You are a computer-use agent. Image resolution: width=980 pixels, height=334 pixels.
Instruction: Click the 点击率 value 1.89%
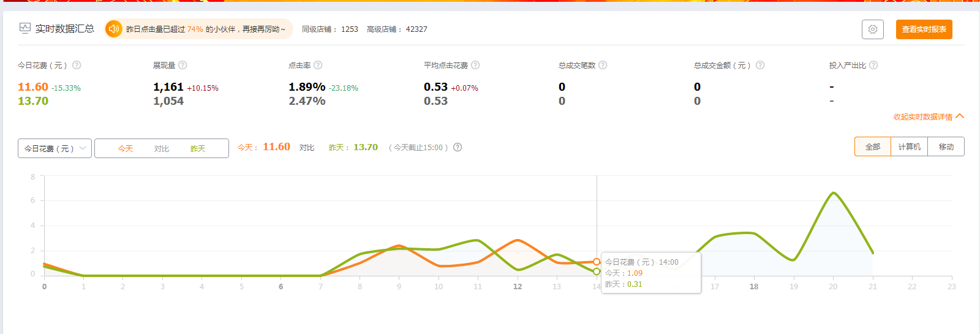click(x=307, y=87)
